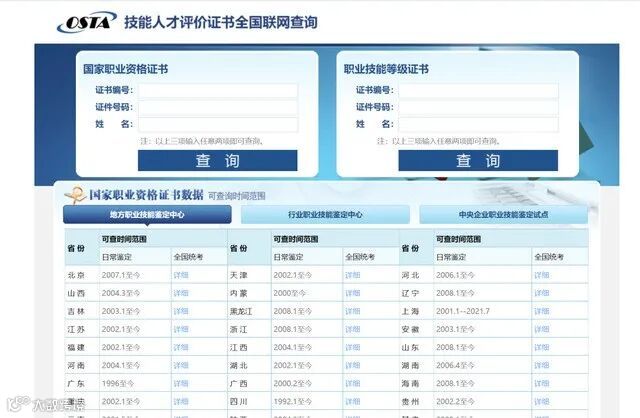Click the 可查询时间范围 label beside heading
Image resolution: width=640 pixels, height=418 pixels.
point(237,196)
